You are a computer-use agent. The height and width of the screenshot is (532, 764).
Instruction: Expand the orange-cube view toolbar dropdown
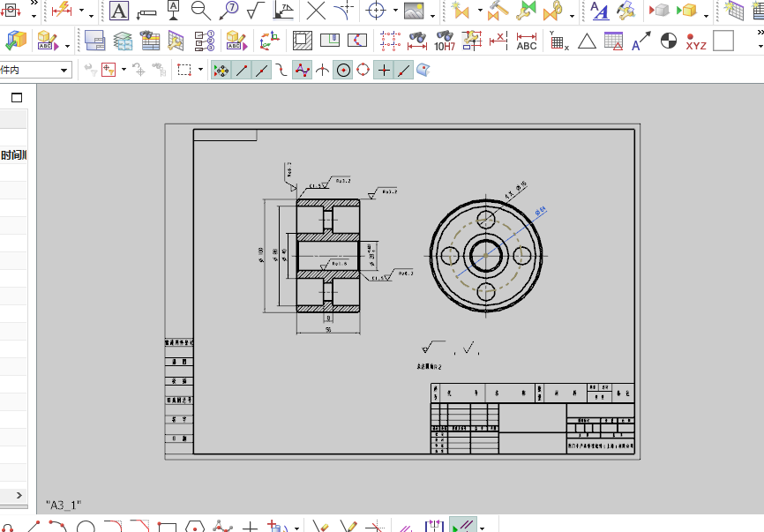(706, 16)
